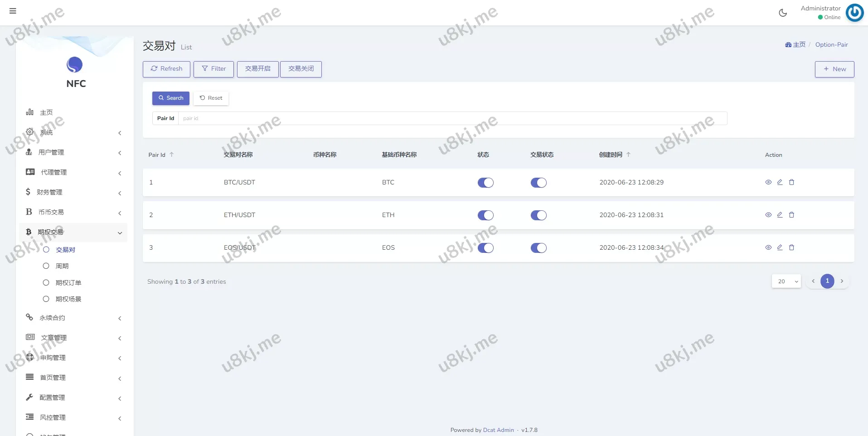868x436 pixels.
Task: Toggle 状态 switch for BTC/USDT
Action: pos(485,183)
